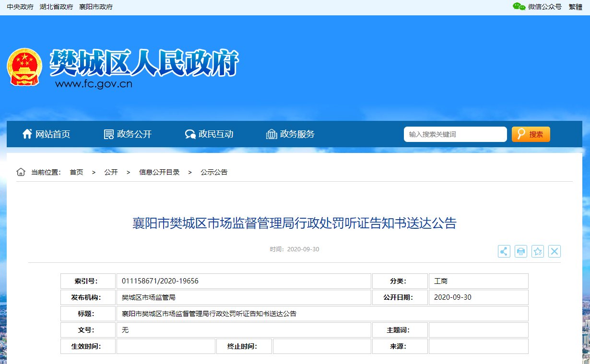Screen dimensions: 590x364
Task: Click the chat bubble icon beside 政民互动
Action: pos(189,134)
